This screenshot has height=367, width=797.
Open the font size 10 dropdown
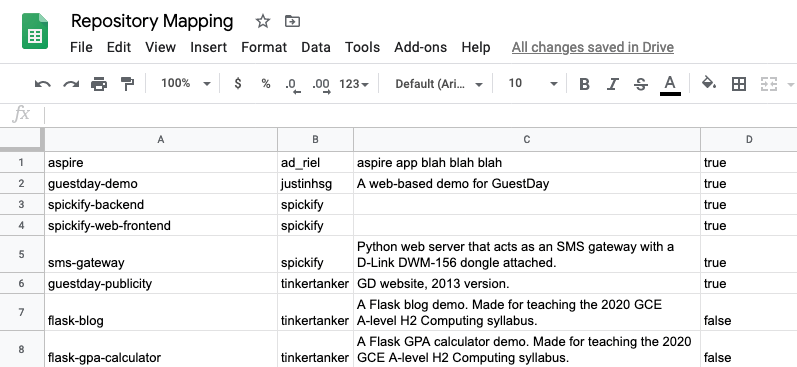(533, 83)
